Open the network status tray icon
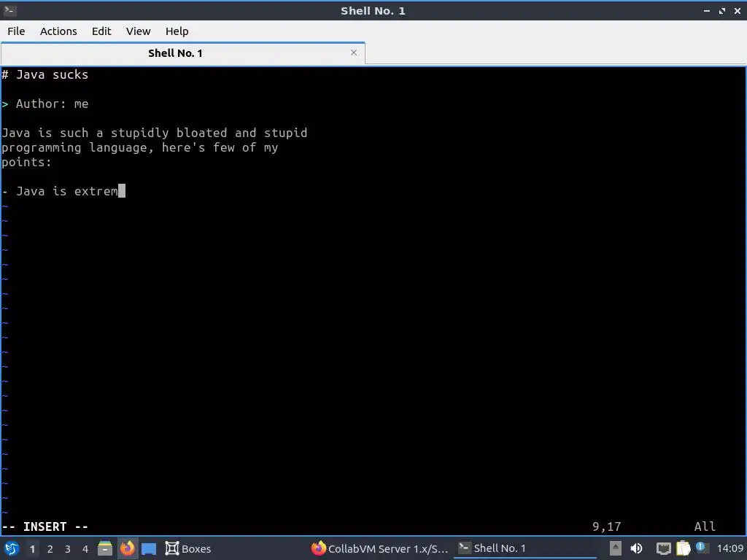The image size is (747, 560). (x=663, y=549)
